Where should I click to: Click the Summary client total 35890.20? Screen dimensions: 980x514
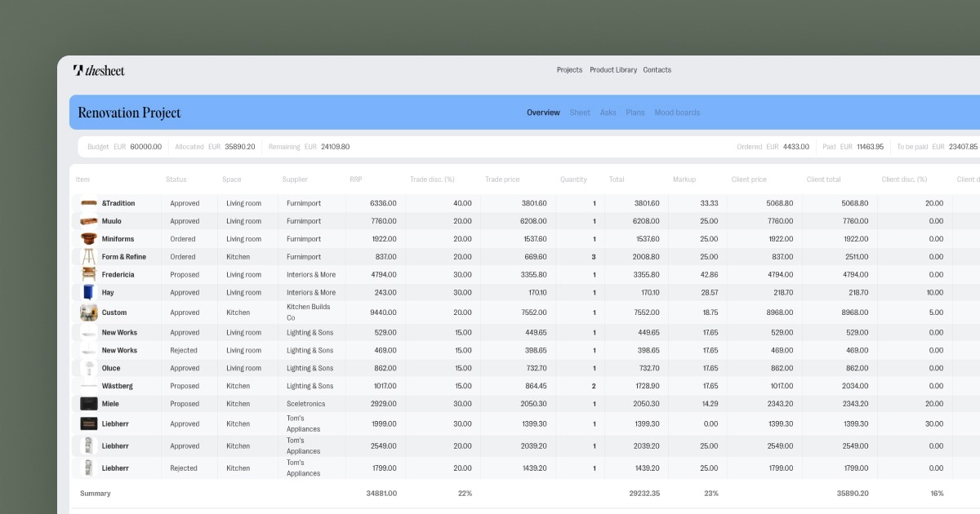click(x=853, y=494)
